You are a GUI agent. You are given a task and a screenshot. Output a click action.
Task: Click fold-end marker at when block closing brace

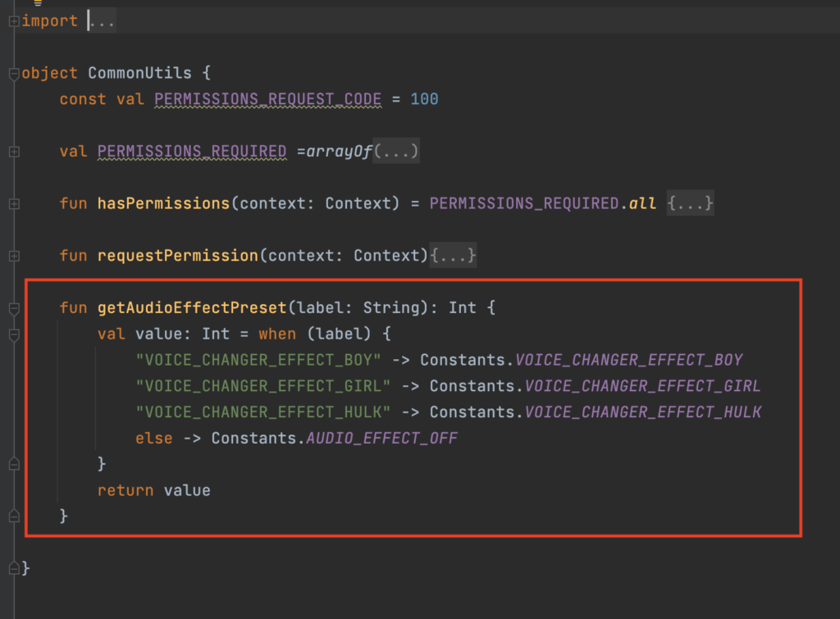[x=13, y=464]
